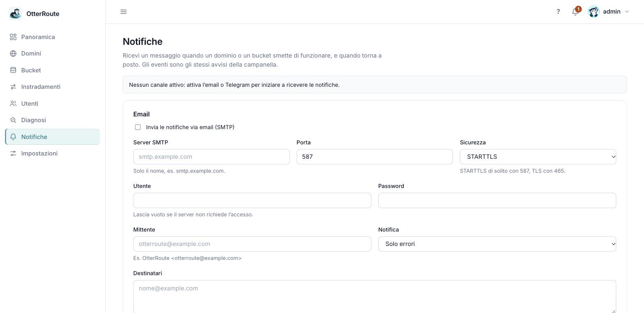Click hint 'Lascia vuoto se il server non richiede l'accesso.'
Image resolution: width=644 pixels, height=313 pixels.
coord(193,214)
